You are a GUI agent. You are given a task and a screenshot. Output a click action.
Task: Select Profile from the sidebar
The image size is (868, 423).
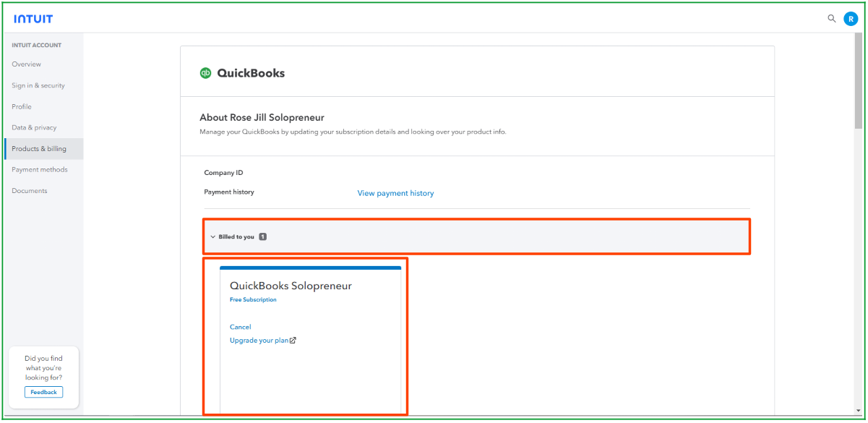click(x=21, y=106)
